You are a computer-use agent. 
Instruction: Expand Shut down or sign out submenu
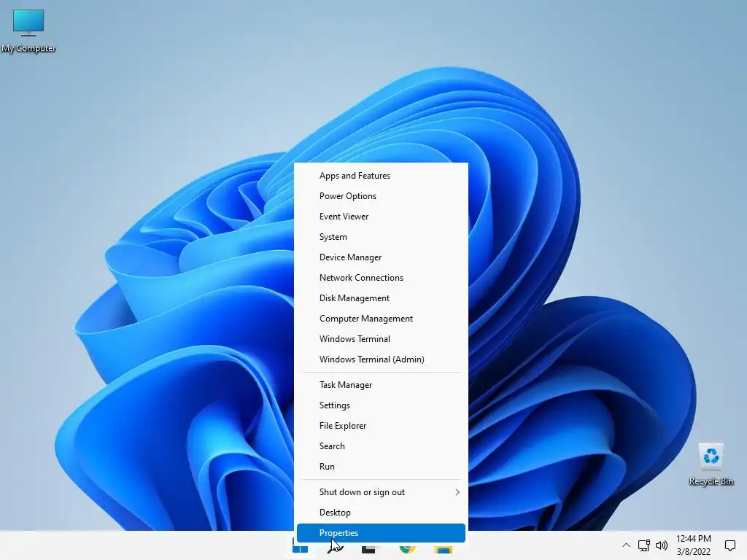coord(381,492)
